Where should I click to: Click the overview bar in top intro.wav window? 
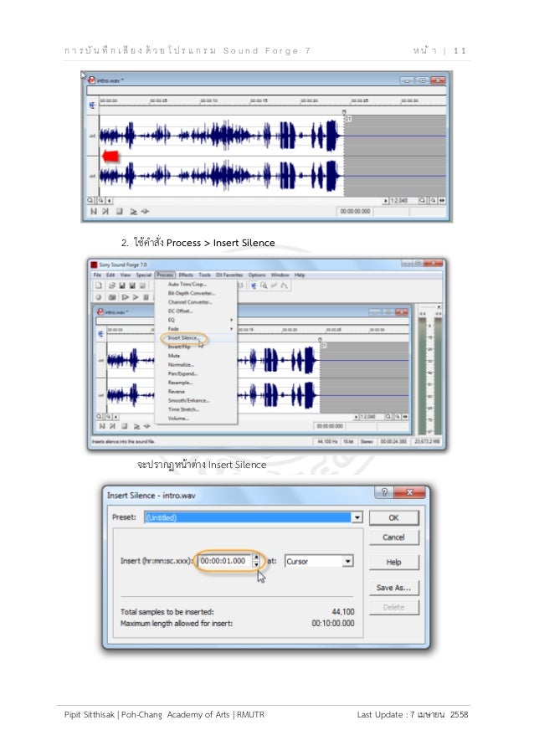click(266, 90)
